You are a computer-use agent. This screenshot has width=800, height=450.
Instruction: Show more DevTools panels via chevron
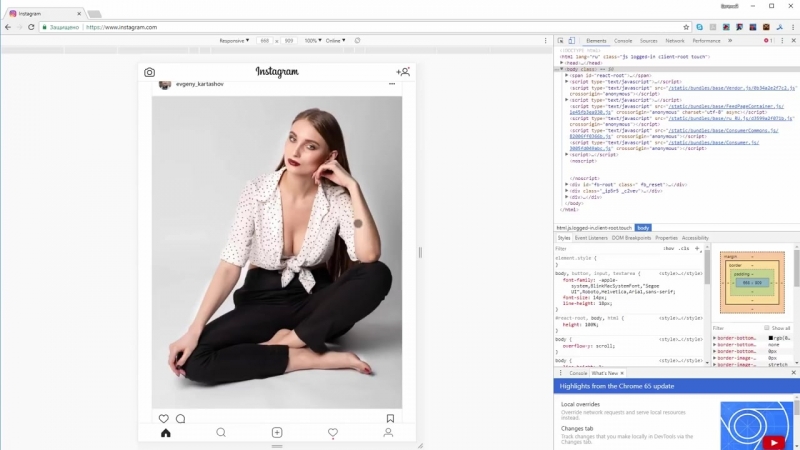tap(730, 40)
